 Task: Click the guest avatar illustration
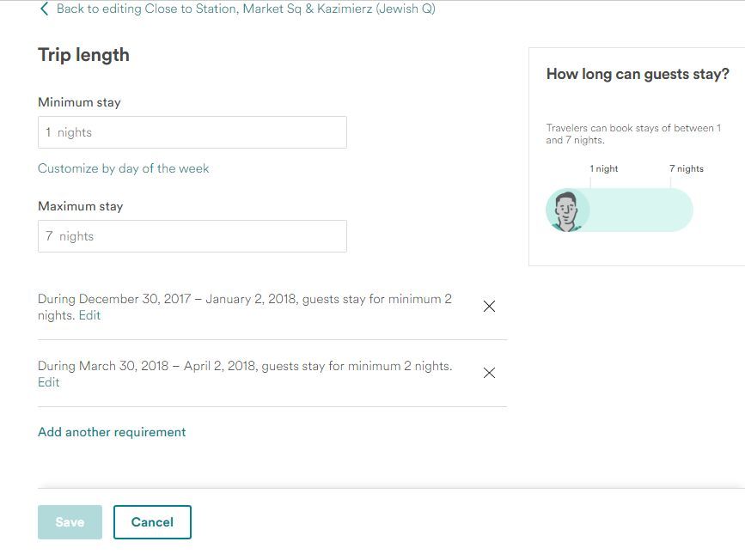567,210
